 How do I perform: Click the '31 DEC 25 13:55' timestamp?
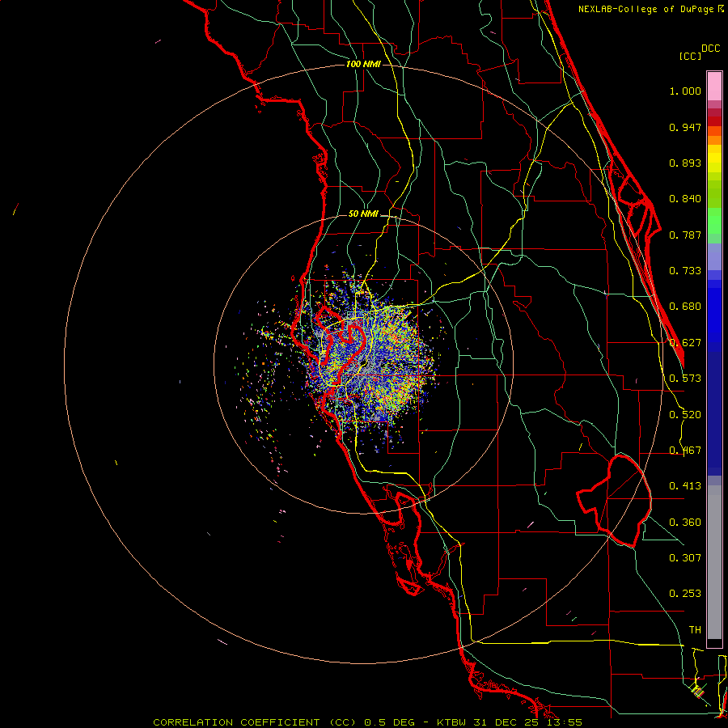click(x=527, y=722)
